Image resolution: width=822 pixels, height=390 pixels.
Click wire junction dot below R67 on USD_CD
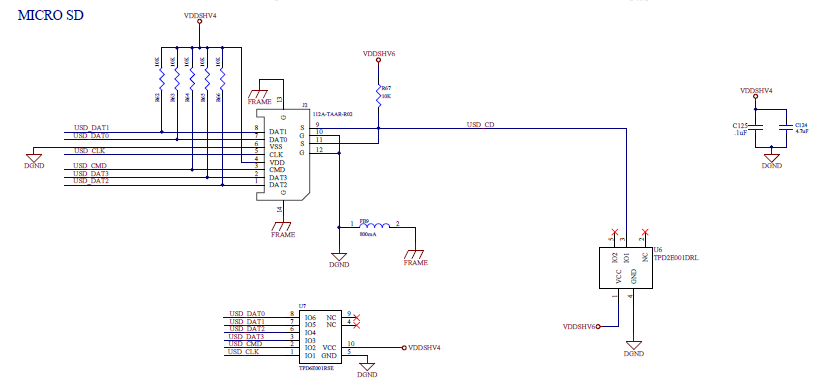click(378, 128)
